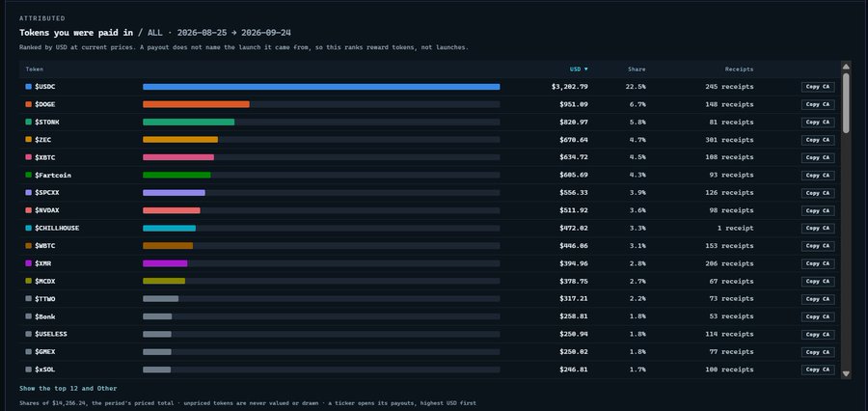The image size is (868, 411).
Task: Open the $TTWO ticker
Action: 44,299
